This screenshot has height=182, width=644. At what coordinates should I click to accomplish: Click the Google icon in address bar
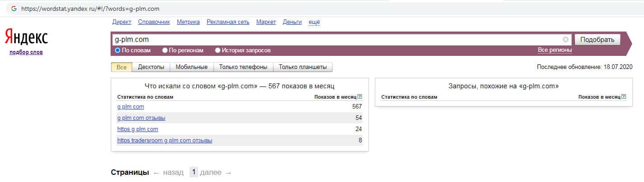click(x=14, y=9)
